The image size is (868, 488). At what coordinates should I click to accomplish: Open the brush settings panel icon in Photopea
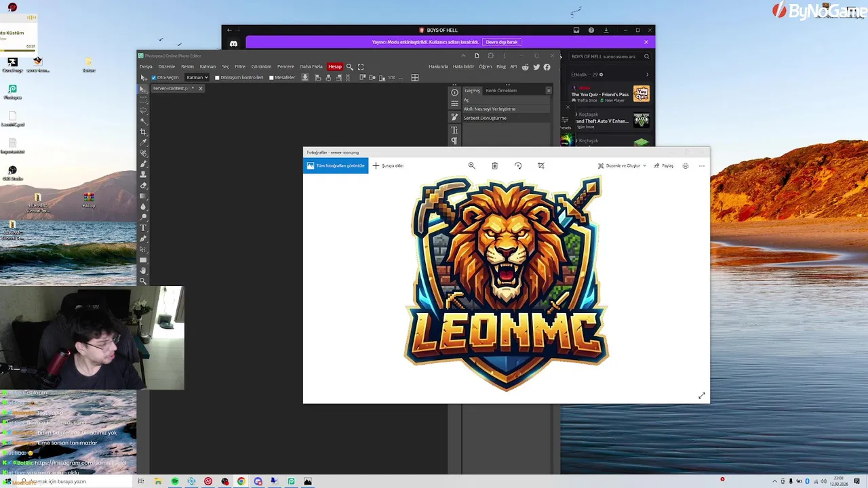pyautogui.click(x=454, y=117)
